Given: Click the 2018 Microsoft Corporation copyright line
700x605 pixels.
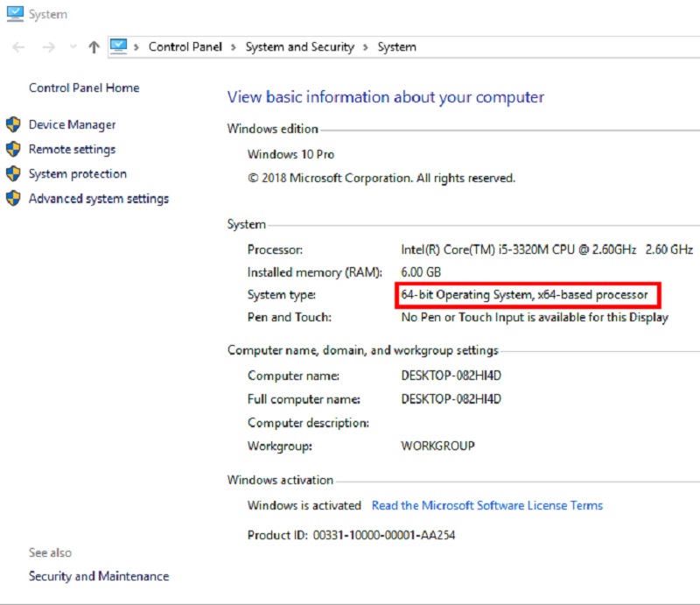Looking at the screenshot, I should [381, 179].
